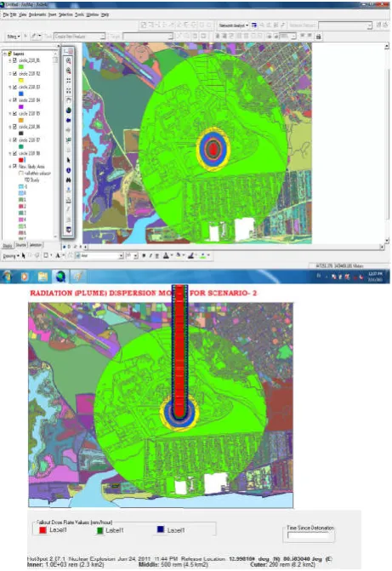Click the Full Extent globe icon

click(68, 111)
